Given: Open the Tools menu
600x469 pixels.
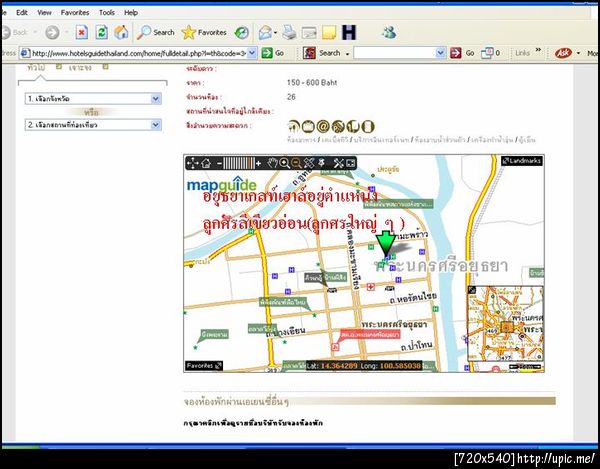Looking at the screenshot, I should (x=107, y=13).
